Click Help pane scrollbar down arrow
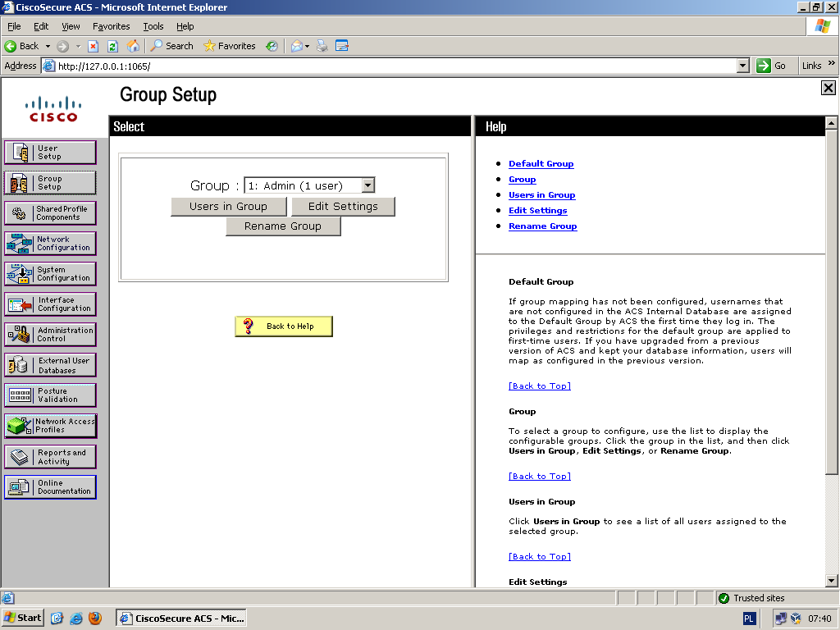This screenshot has width=840, height=630. [x=831, y=581]
